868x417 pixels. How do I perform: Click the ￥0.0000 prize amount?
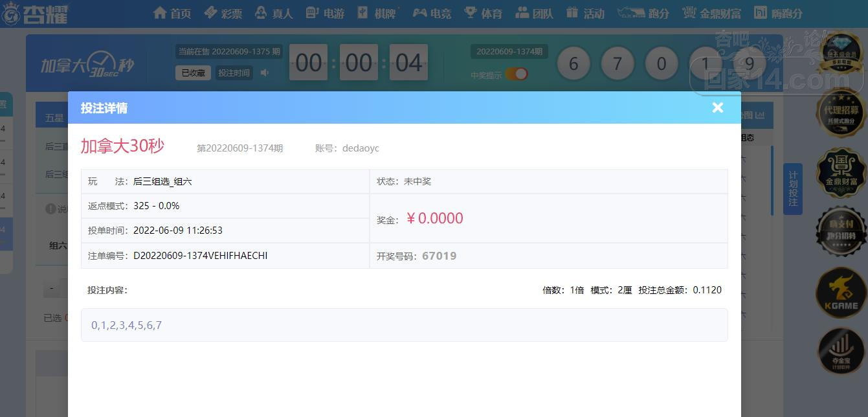(434, 218)
